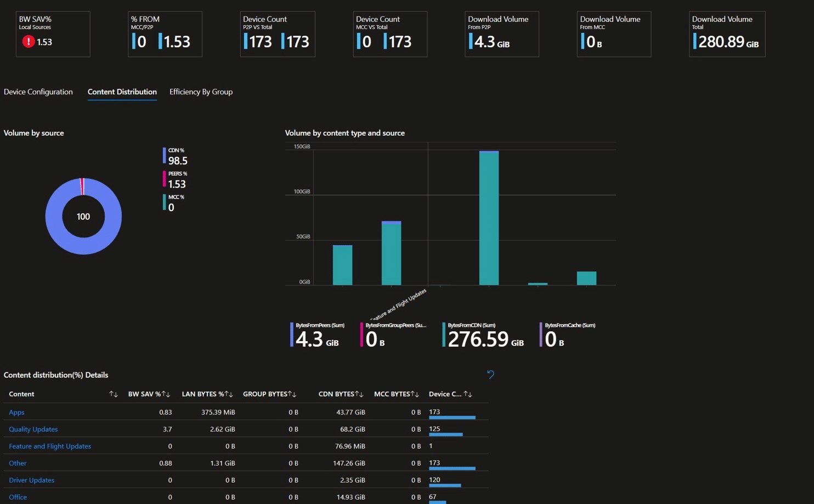Open the Efficiency By Group tab
The width and height of the screenshot is (814, 504).
tap(201, 92)
